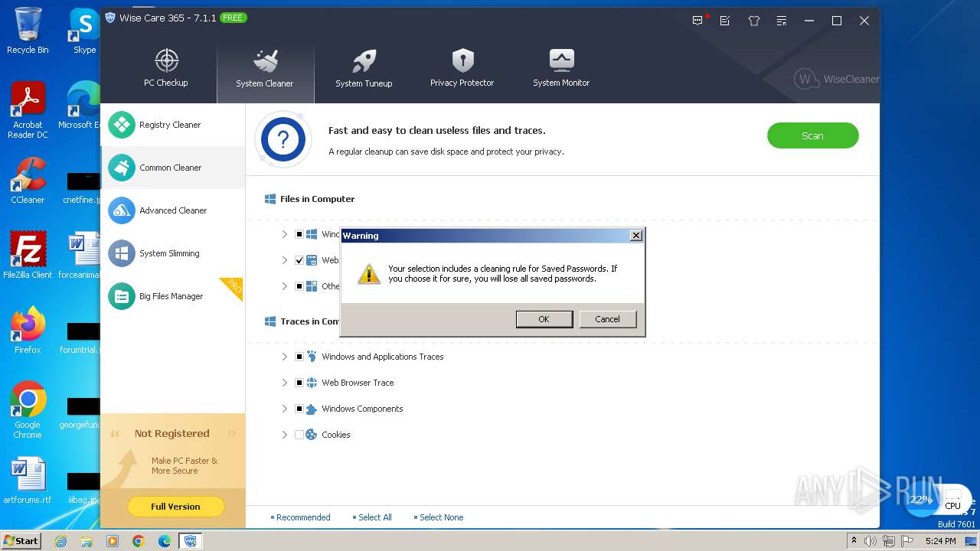This screenshot has width=980, height=551.
Task: Open the Windows Start button
Action: (x=21, y=540)
